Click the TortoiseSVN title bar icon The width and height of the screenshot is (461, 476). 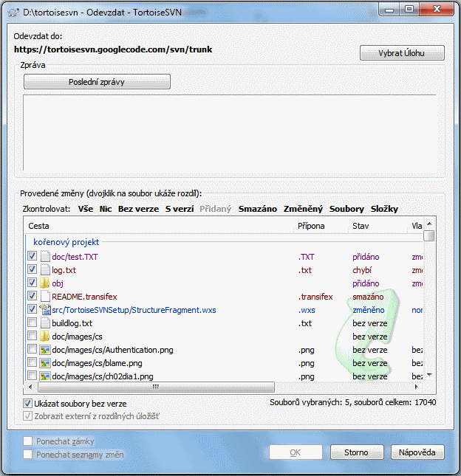point(14,13)
